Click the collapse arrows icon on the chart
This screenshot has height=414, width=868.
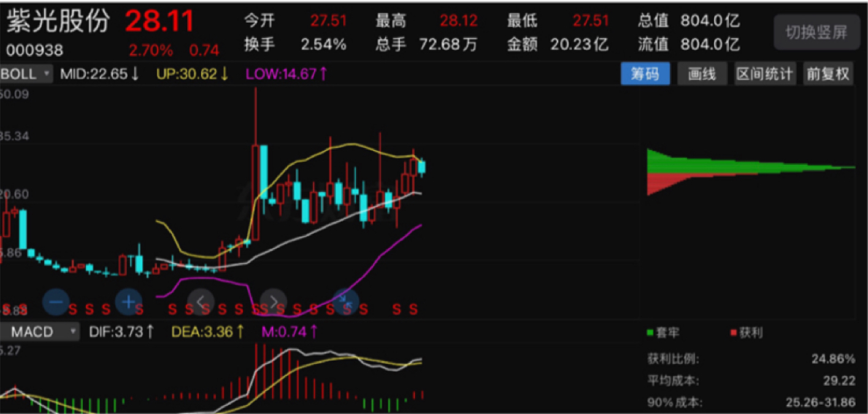pyautogui.click(x=345, y=301)
